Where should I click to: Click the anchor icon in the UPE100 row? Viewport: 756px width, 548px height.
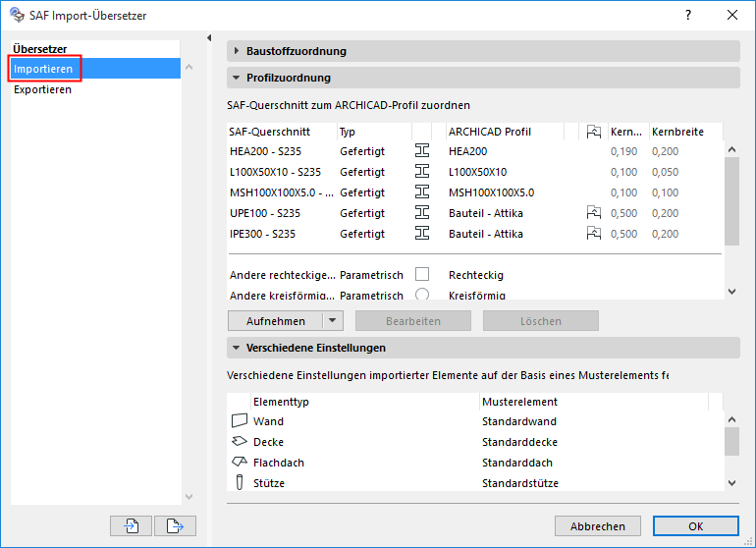click(x=593, y=213)
